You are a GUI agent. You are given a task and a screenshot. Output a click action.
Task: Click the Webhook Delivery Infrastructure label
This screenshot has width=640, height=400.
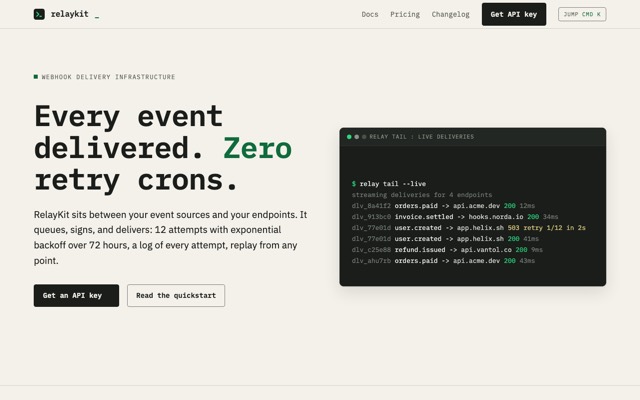[108, 77]
